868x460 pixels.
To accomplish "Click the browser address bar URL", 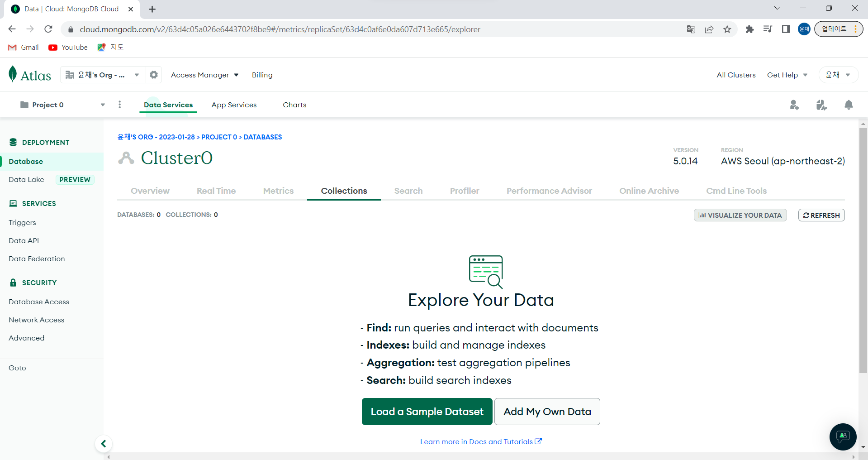I will click(x=280, y=29).
